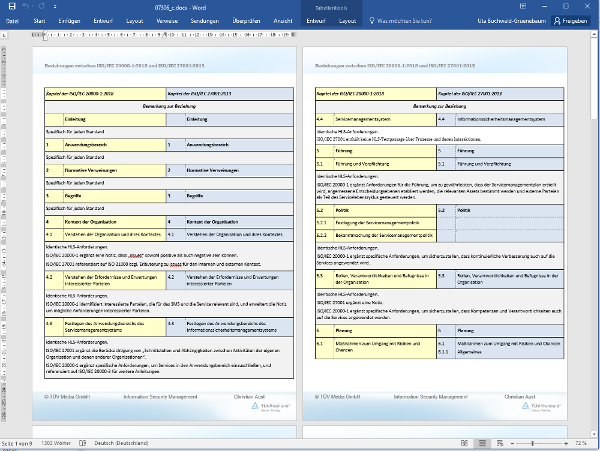
Task: Open the Ansicht tab
Action: tap(283, 21)
